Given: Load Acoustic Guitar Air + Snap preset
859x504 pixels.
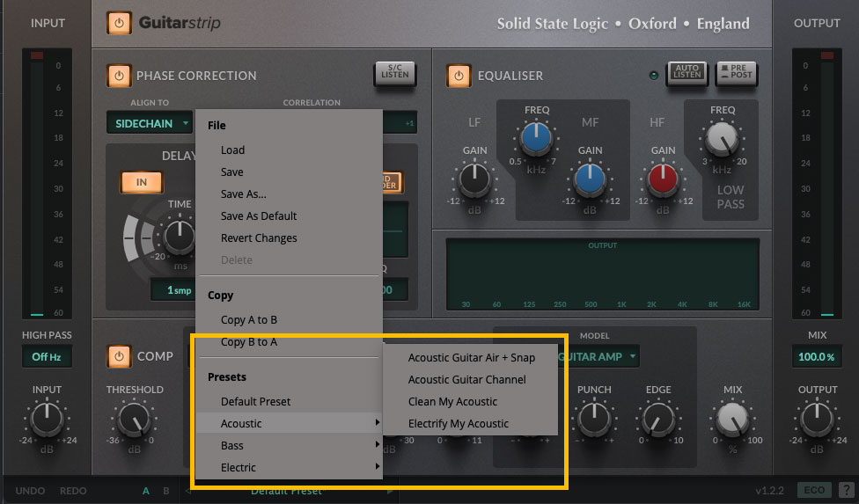Looking at the screenshot, I should click(x=471, y=357).
